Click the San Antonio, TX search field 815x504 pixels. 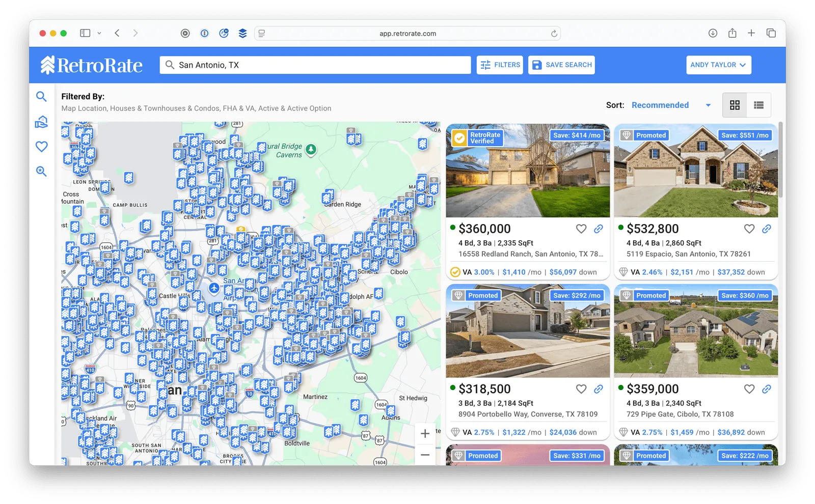315,65
